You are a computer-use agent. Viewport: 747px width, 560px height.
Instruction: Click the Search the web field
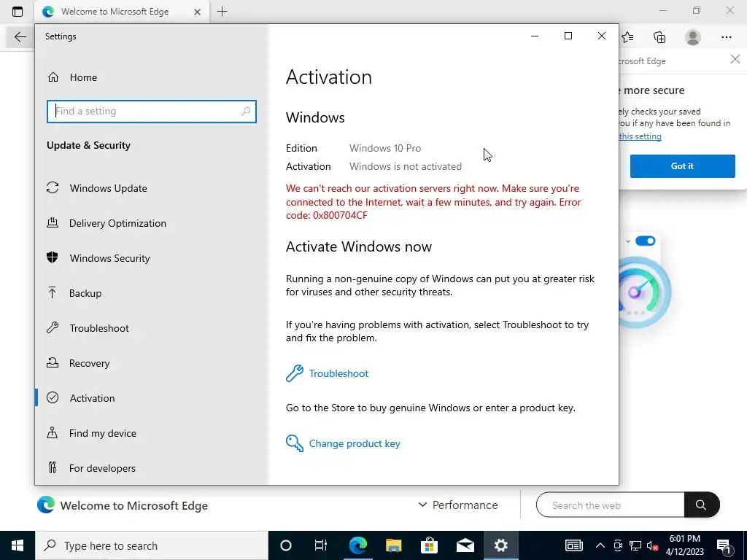click(x=611, y=505)
